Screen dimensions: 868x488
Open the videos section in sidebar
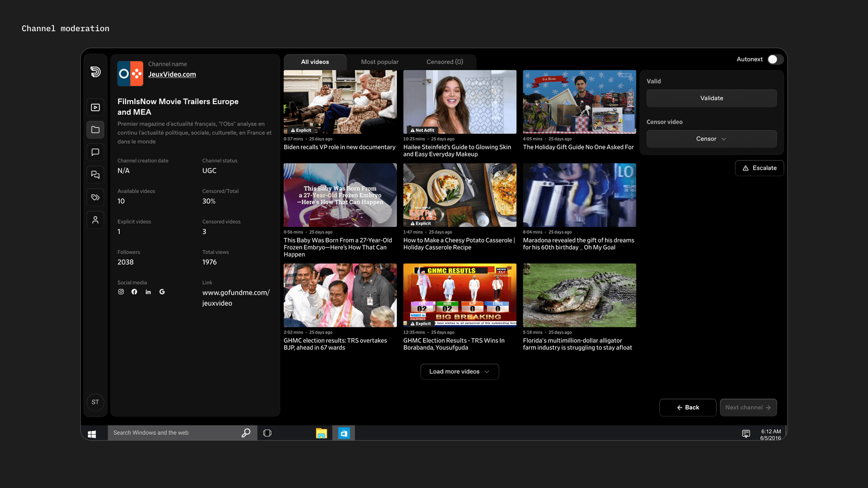click(95, 107)
